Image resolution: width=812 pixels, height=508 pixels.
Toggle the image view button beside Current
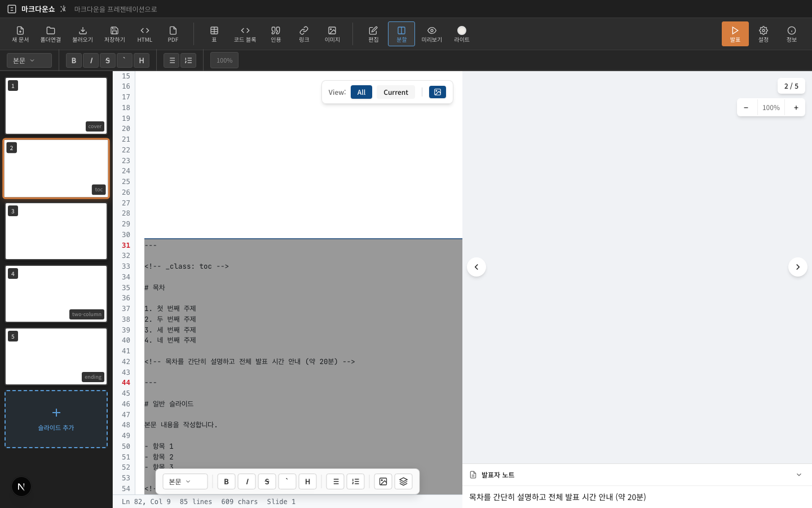pyautogui.click(x=437, y=92)
